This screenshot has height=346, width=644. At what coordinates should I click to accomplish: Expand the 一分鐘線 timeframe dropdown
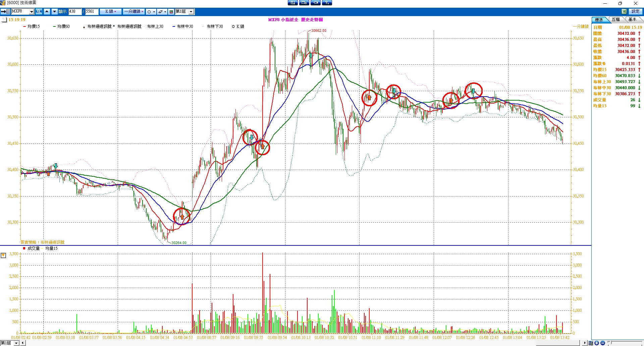133,11
